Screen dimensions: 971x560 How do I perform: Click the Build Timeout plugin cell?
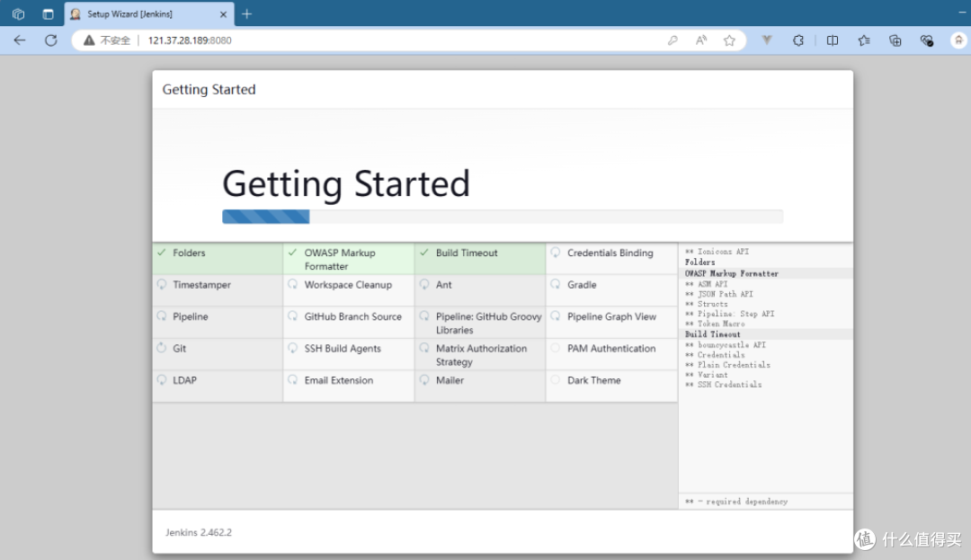(480, 259)
